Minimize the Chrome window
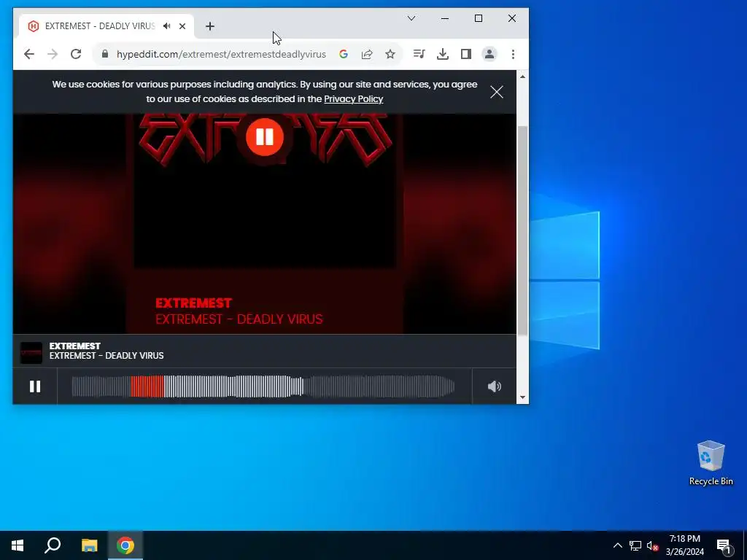Viewport: 747px width, 560px height. pos(445,18)
